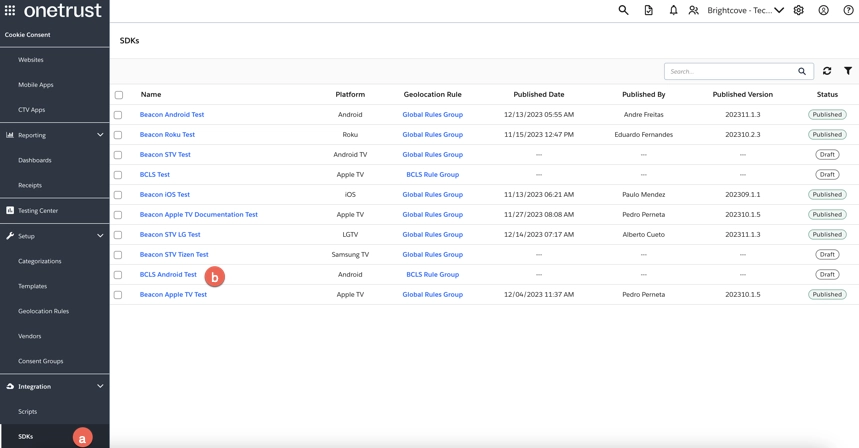Open the user profile icon
The image size is (859, 448).
[x=823, y=10]
